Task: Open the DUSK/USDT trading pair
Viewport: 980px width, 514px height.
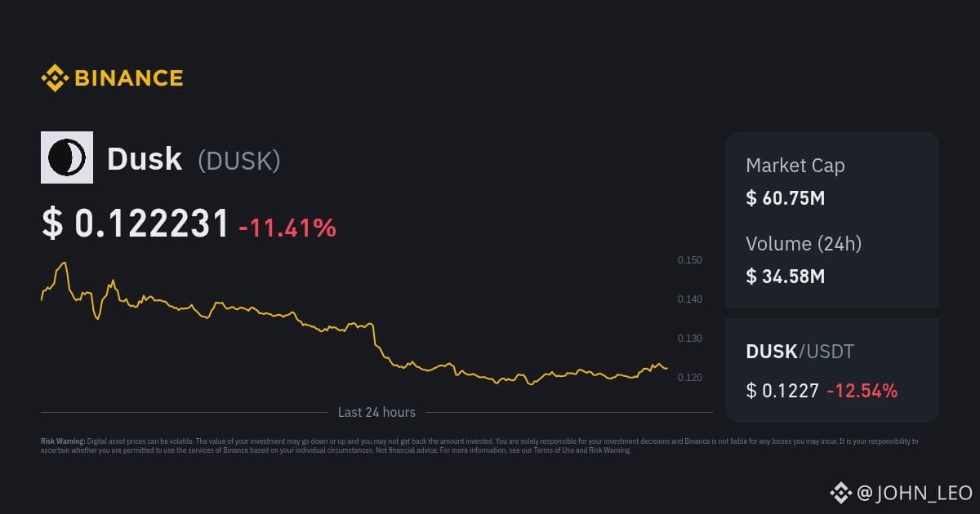Action: tap(800, 352)
